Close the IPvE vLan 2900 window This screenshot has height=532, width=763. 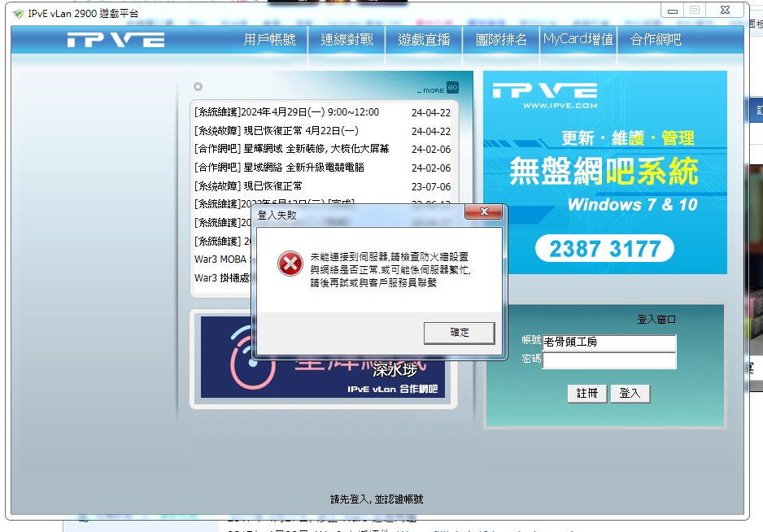[725, 11]
